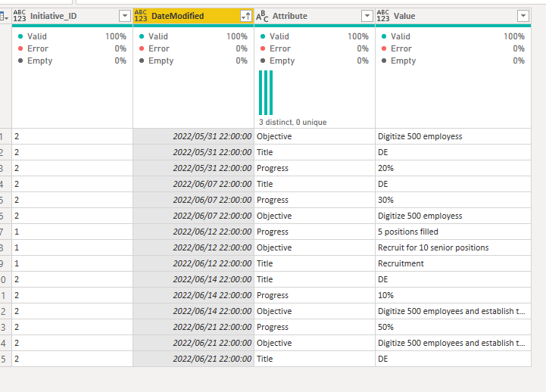Select the Title cell dated 2022/06/07
The width and height of the screenshot is (546, 392).
click(x=314, y=184)
